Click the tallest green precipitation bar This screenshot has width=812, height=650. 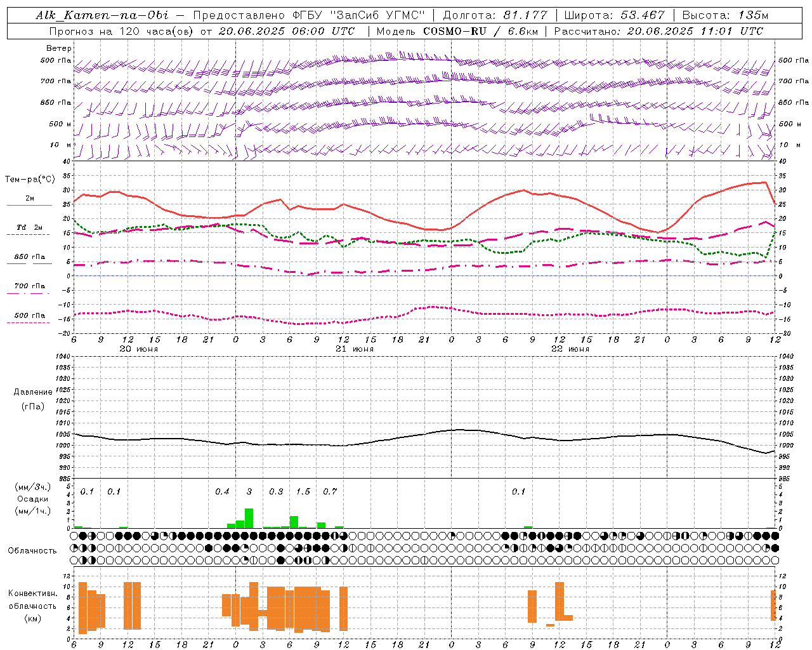(x=249, y=518)
